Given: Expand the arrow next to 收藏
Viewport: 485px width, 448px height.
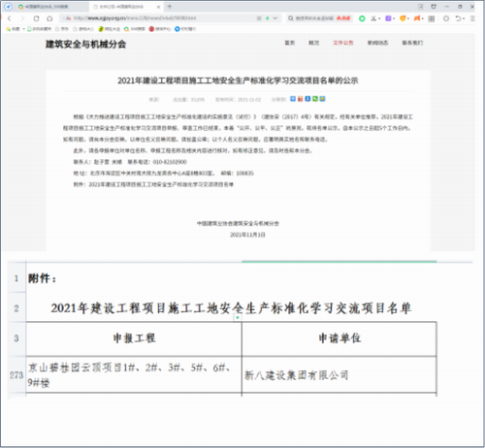Looking at the screenshot, I should point(23,29).
